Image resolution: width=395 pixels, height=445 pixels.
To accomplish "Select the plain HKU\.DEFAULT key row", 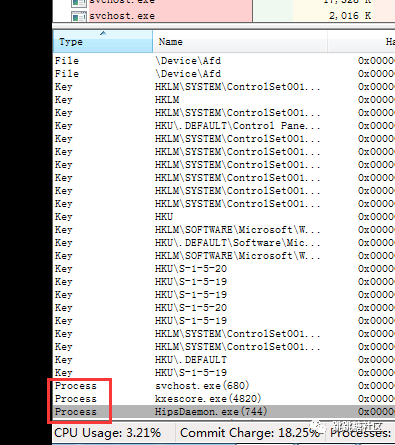I will click(x=224, y=360).
